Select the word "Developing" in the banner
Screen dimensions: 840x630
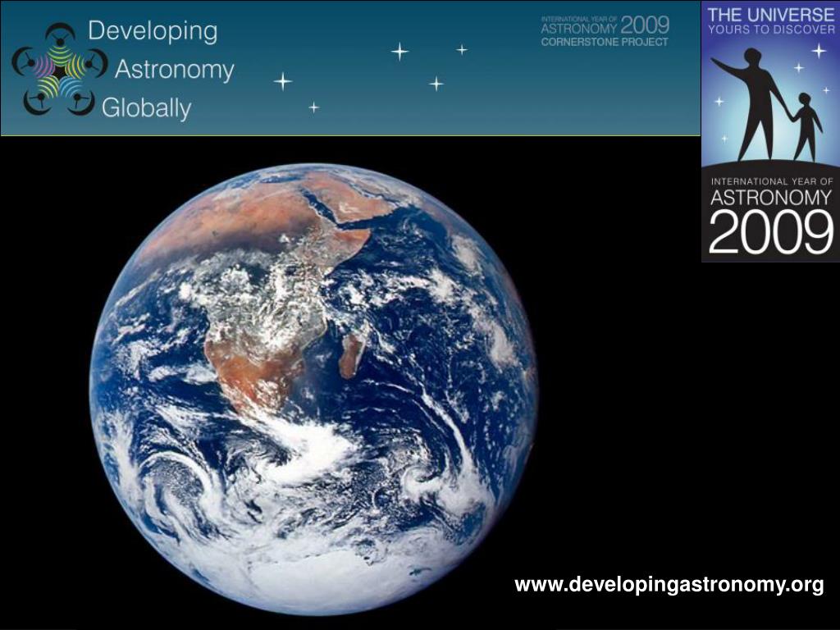click(x=153, y=32)
